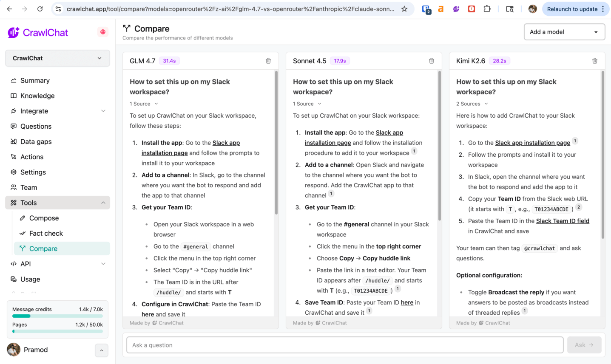The image size is (611, 364).
Task: Collapse the Tools section chevron
Action: point(103,203)
